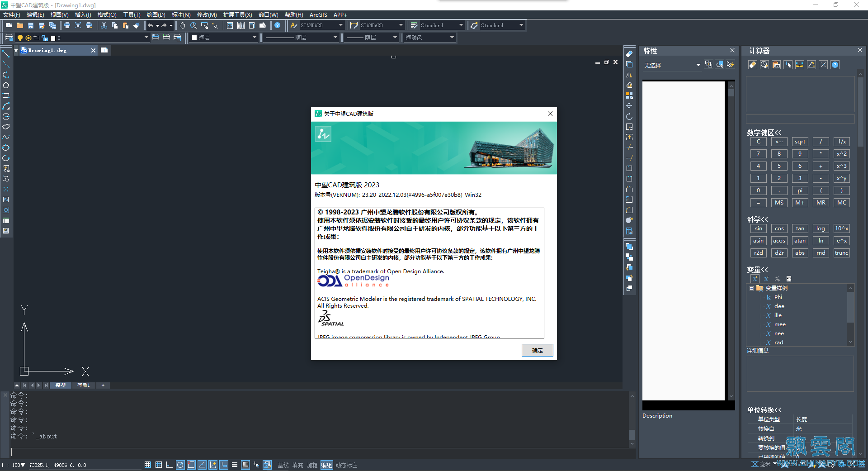The height and width of the screenshot is (471, 868).
Task: Click the Help question mark toolbar icon
Action: pyautogui.click(x=278, y=25)
